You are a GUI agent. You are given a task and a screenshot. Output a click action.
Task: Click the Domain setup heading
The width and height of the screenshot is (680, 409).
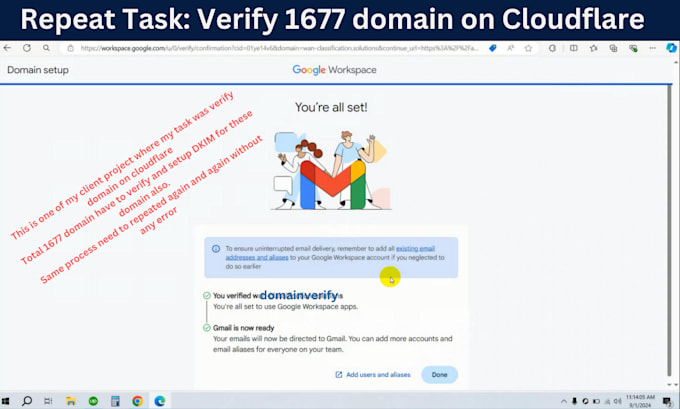pos(38,70)
